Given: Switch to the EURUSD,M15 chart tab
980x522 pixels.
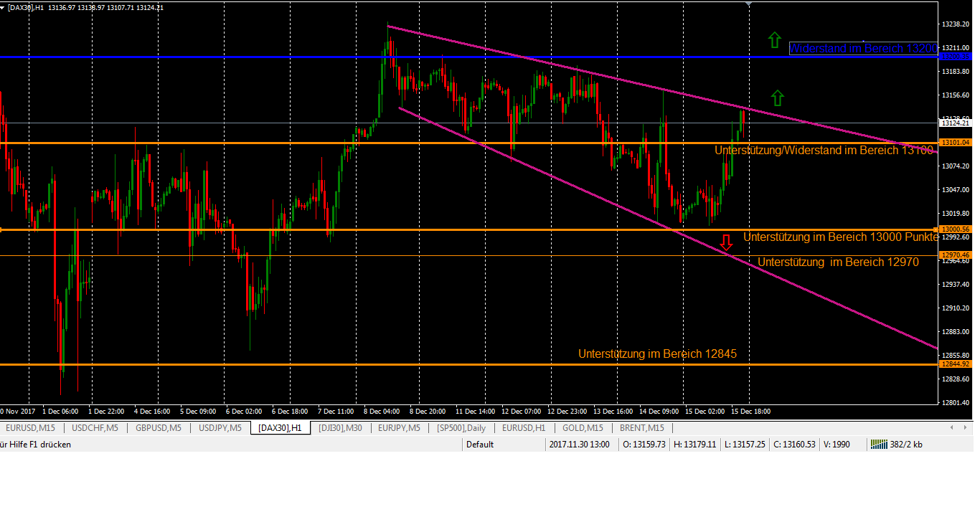Looking at the screenshot, I should coord(29,428).
